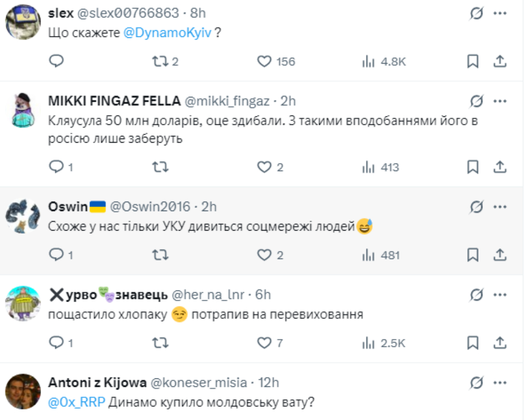Share the @her_na_lnr tweet
Screen dimensions: 526x420
(x=500, y=343)
